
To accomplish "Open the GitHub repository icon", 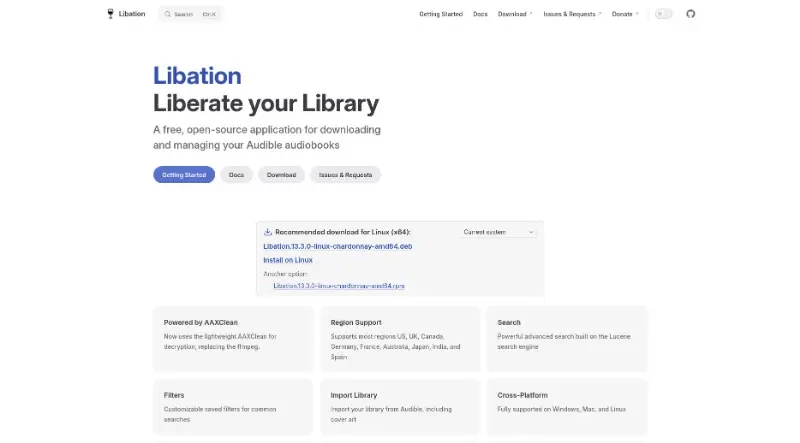I will click(690, 14).
